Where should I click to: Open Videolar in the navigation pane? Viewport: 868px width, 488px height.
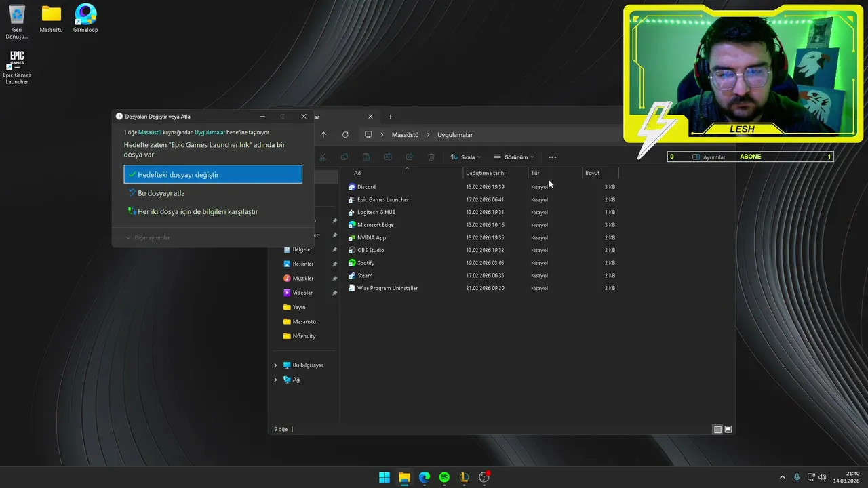302,293
